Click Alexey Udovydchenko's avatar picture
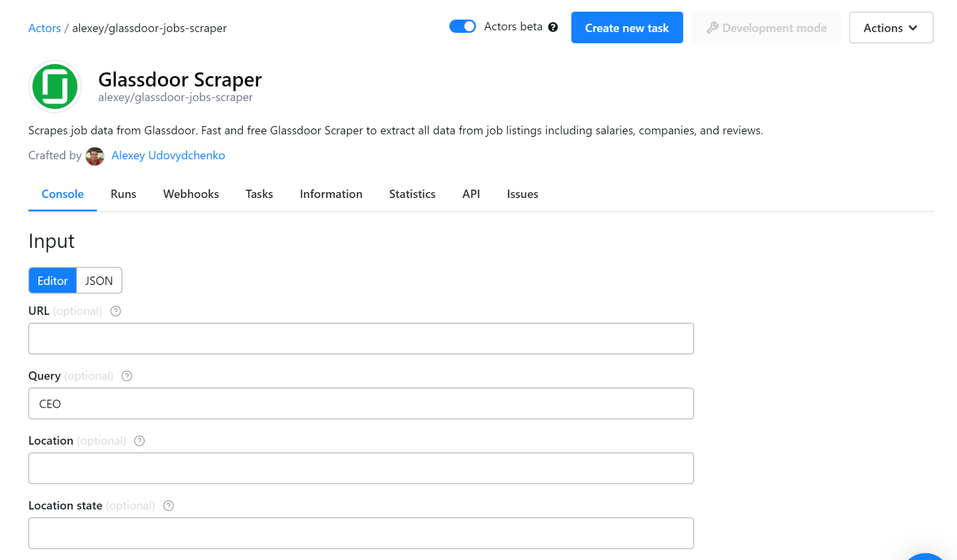This screenshot has width=957, height=560. [95, 156]
